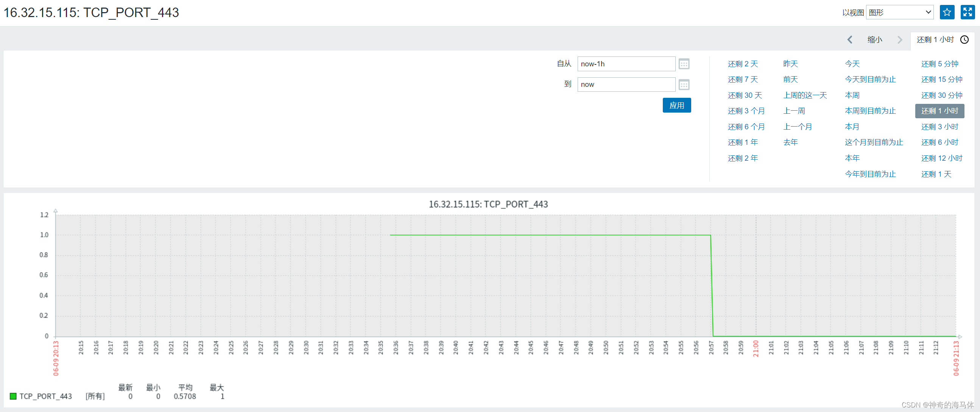The height and width of the screenshot is (412, 980).
Task: Click the clock icon in time tab
Action: tap(964, 39)
